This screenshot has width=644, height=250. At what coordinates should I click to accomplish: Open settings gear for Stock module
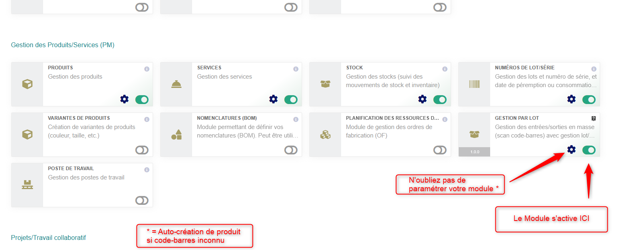(x=422, y=99)
